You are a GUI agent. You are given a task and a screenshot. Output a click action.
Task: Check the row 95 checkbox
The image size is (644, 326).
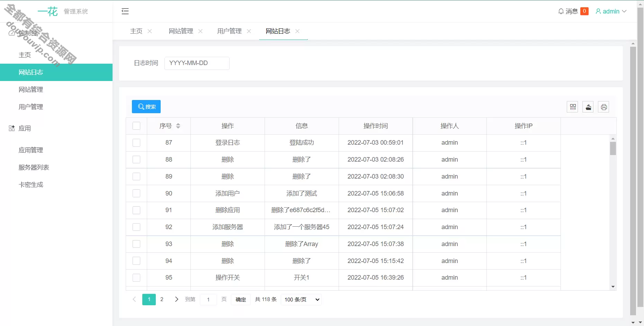(136, 278)
